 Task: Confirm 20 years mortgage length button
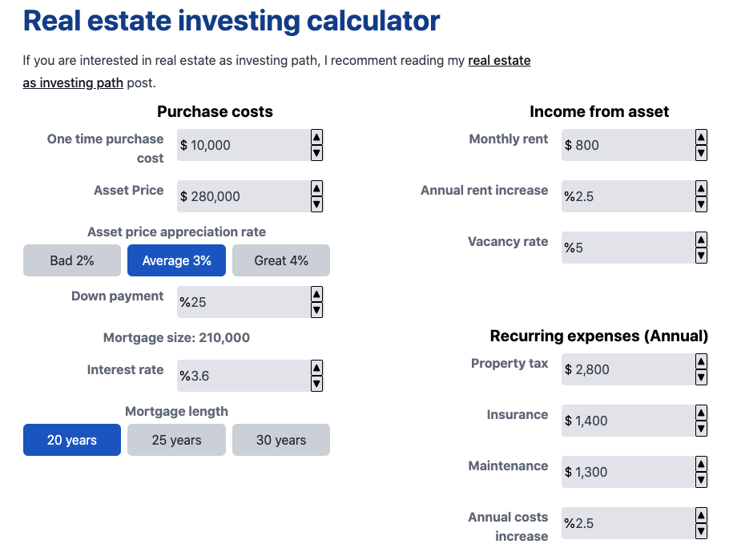[71, 440]
